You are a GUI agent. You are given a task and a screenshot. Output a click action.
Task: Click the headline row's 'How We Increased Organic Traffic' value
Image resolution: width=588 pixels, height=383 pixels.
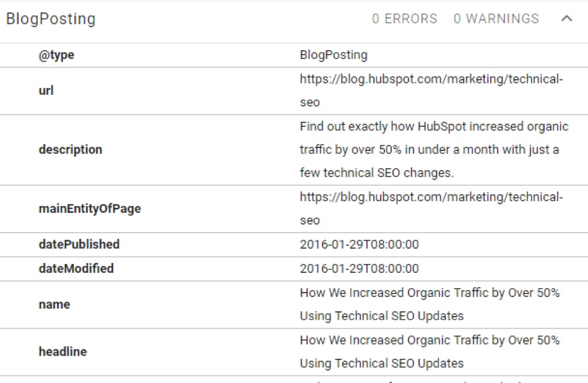point(430,351)
